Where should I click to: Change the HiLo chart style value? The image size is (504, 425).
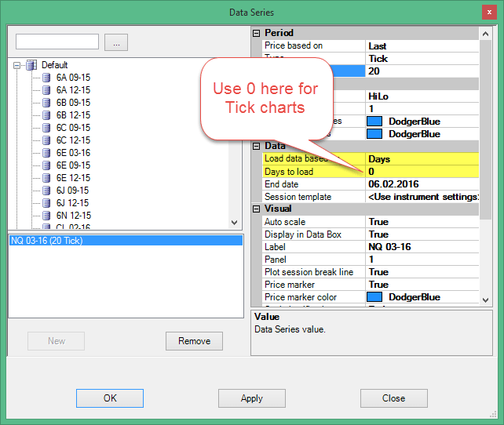(x=422, y=96)
